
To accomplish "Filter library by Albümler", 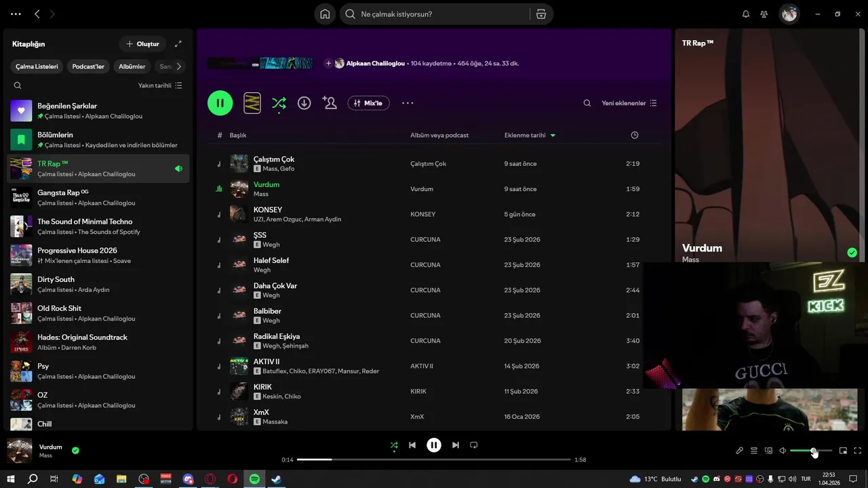I will point(132,66).
